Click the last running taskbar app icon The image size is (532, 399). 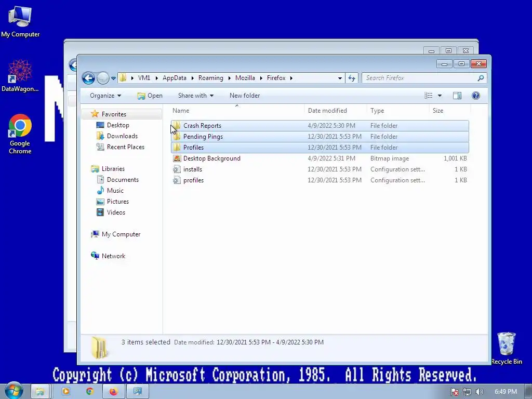click(137, 392)
